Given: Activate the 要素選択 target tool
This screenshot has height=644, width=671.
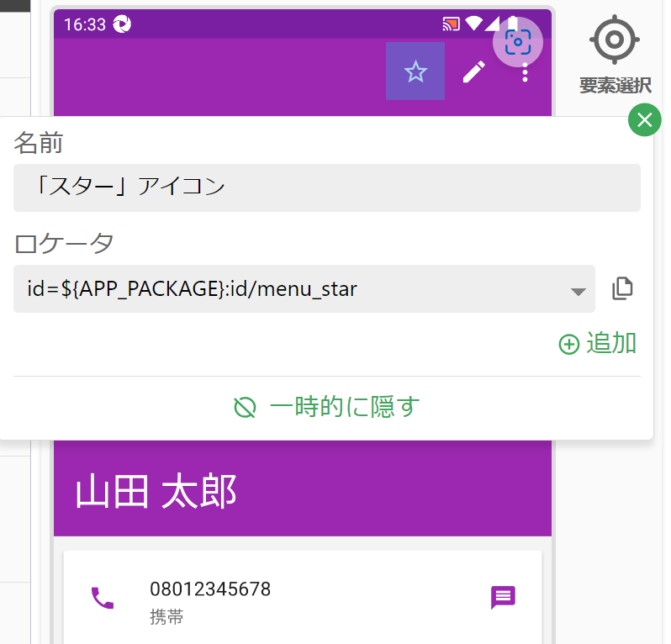Looking at the screenshot, I should (615, 40).
